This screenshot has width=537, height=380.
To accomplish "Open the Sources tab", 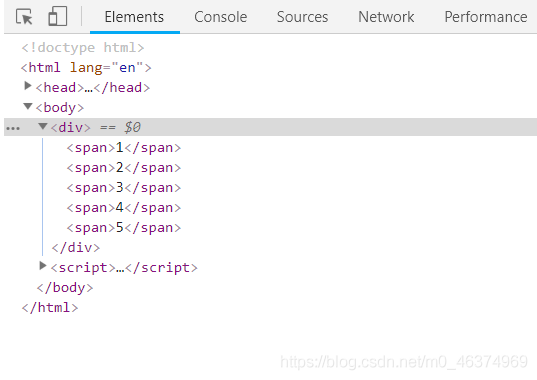I will pos(302,17).
